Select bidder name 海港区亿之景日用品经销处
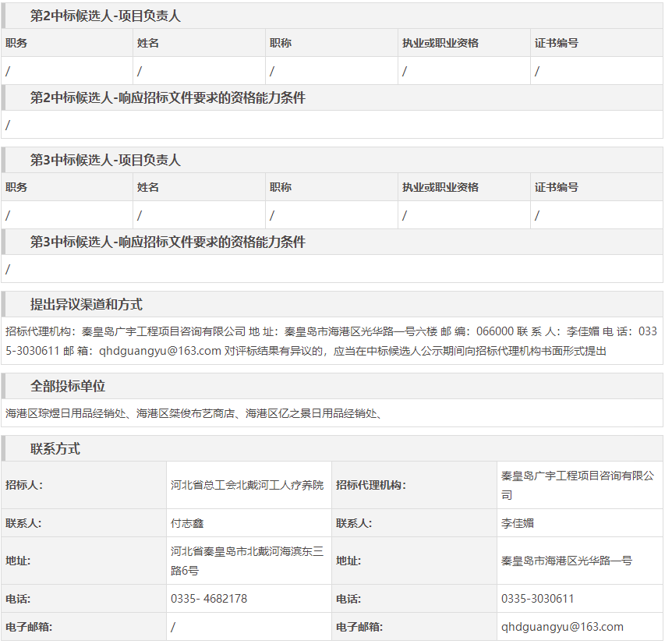The width and height of the screenshot is (665, 644). [x=310, y=413]
